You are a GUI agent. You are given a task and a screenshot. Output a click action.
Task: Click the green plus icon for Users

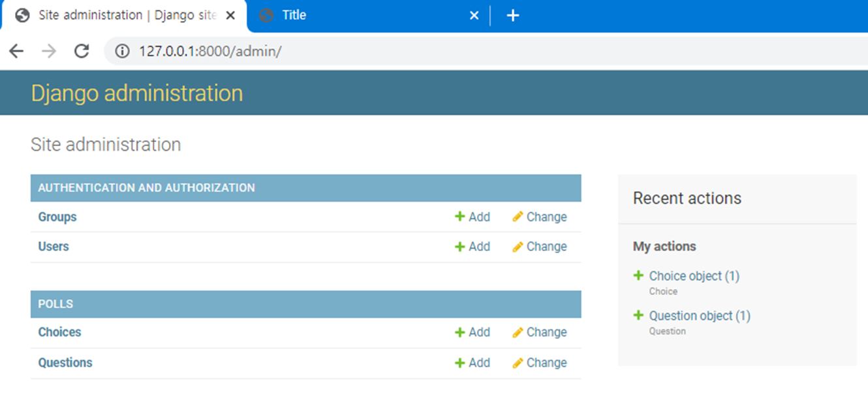tap(459, 247)
